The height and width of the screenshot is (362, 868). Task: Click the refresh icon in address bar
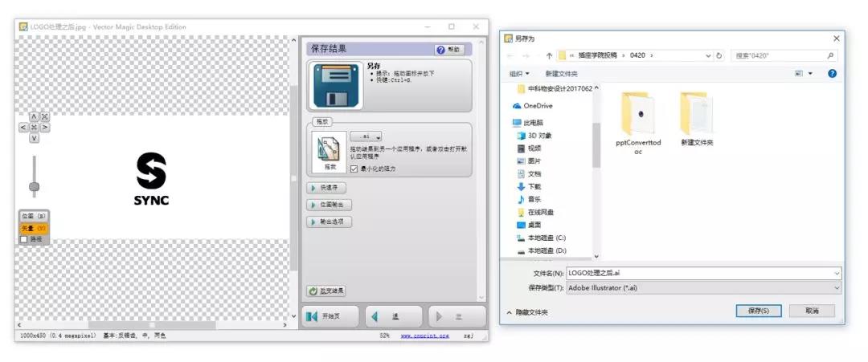pyautogui.click(x=719, y=55)
